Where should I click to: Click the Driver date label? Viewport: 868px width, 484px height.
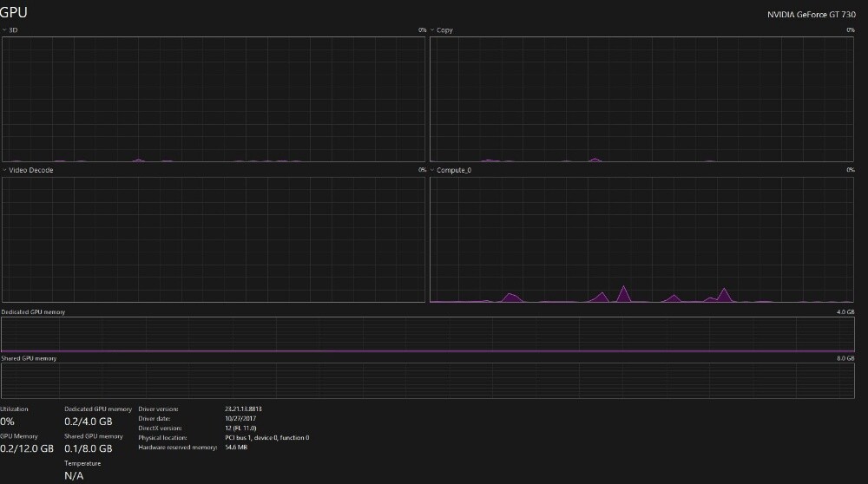155,419
